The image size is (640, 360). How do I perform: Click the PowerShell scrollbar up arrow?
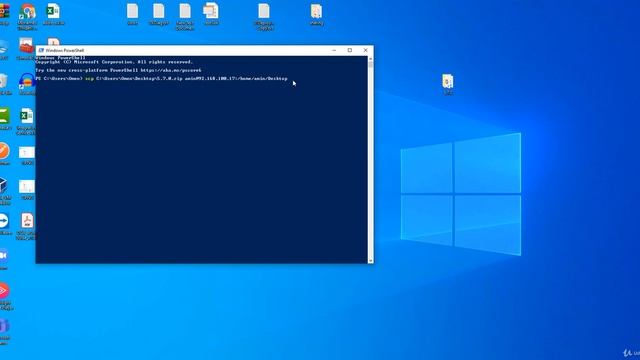coord(371,59)
